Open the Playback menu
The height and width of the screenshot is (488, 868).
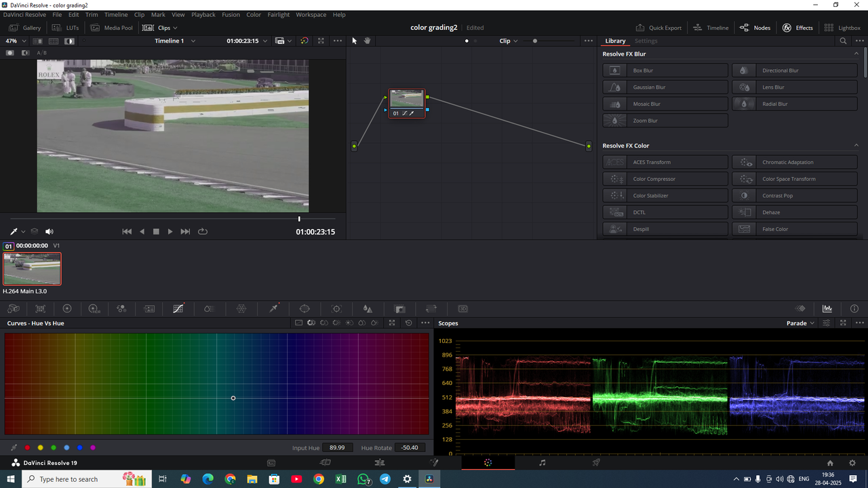point(203,14)
